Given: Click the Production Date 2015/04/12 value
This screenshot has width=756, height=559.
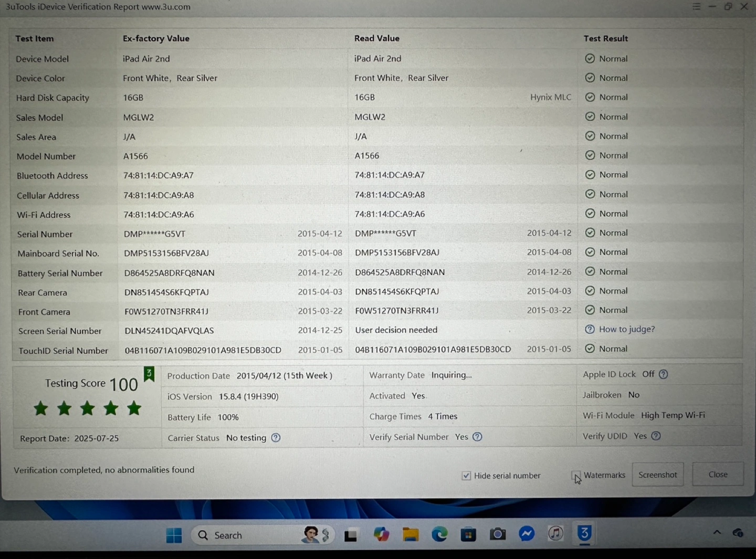Looking at the screenshot, I should click(285, 376).
